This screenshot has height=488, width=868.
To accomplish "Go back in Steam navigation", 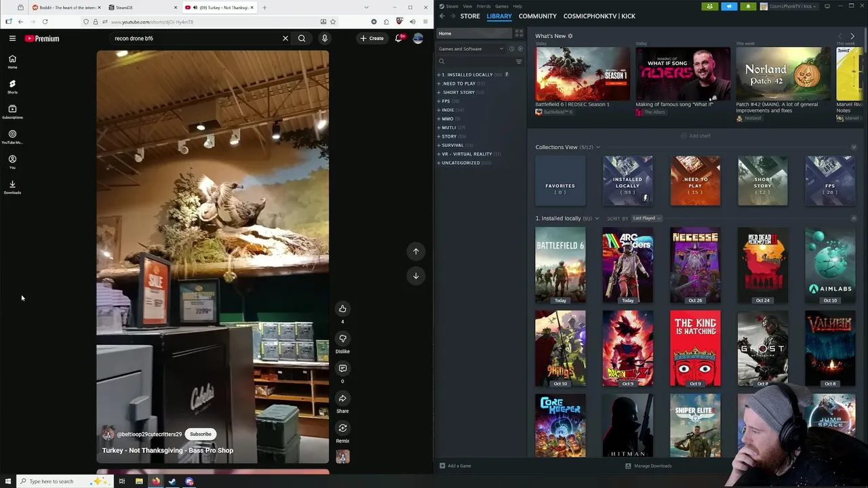I will (x=442, y=16).
